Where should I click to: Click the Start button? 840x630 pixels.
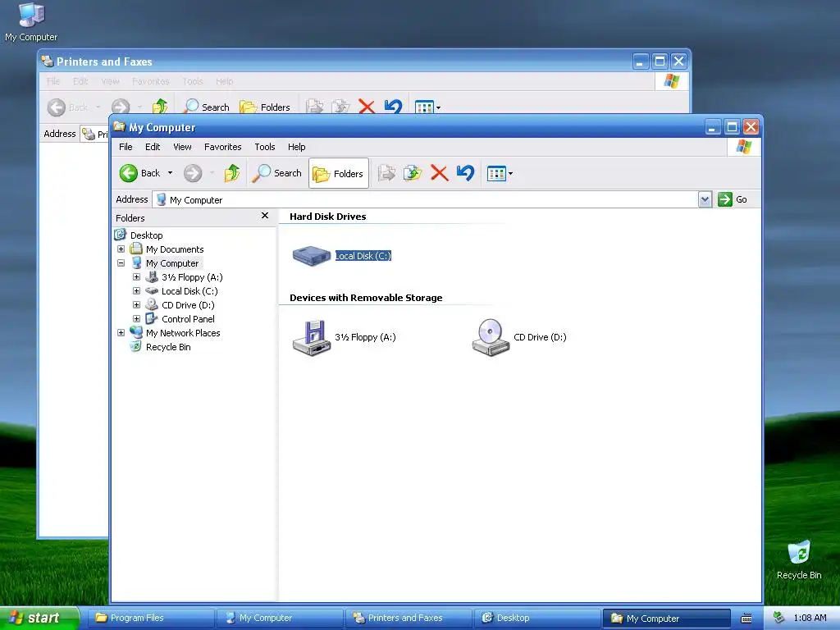pyautogui.click(x=39, y=618)
